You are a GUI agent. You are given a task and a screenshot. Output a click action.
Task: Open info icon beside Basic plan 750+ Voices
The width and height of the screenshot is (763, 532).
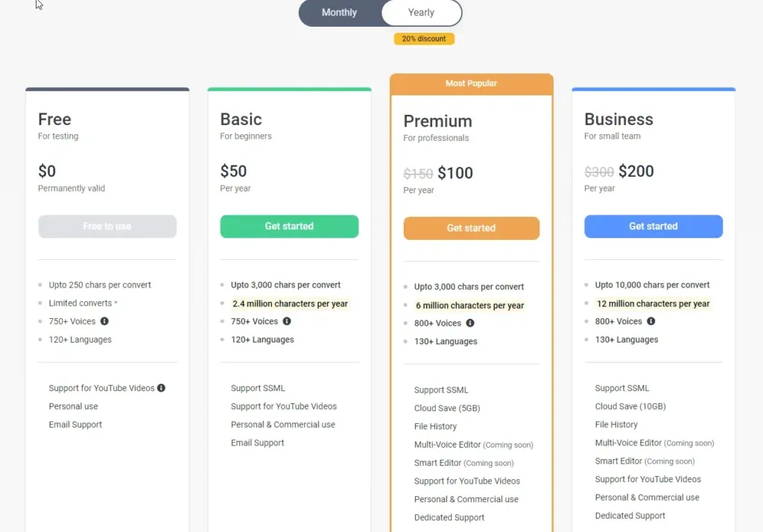click(x=287, y=321)
